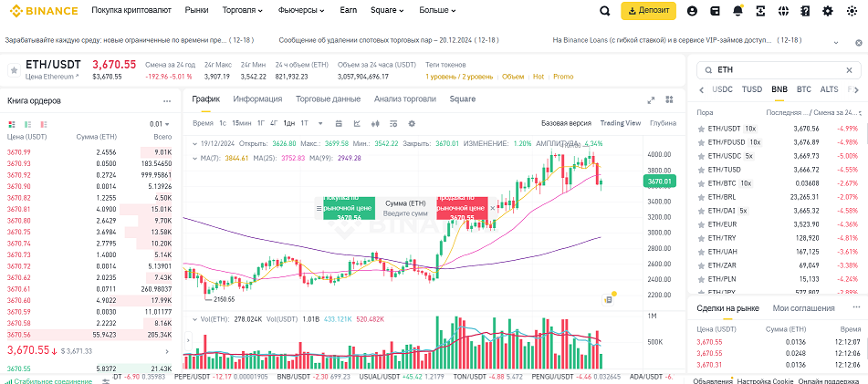Select the 1с time interval
Image resolution: width=868 pixels, height=384 pixels.
[x=223, y=123]
